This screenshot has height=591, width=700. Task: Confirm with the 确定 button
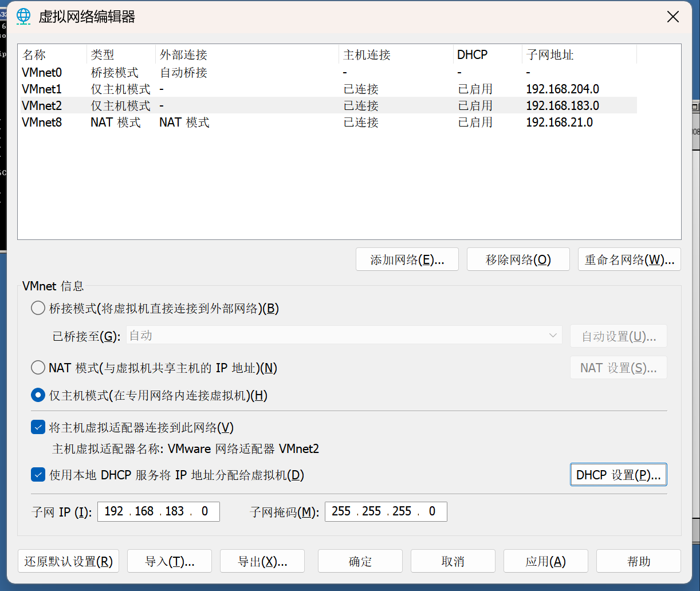pyautogui.click(x=360, y=561)
